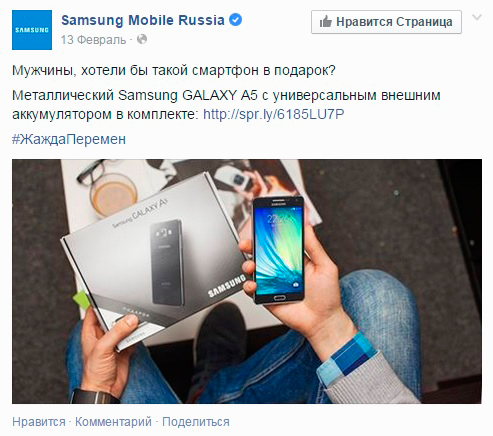This screenshot has width=493, height=436.
Task: Click the blue verified badge icon
Action: coord(236,20)
